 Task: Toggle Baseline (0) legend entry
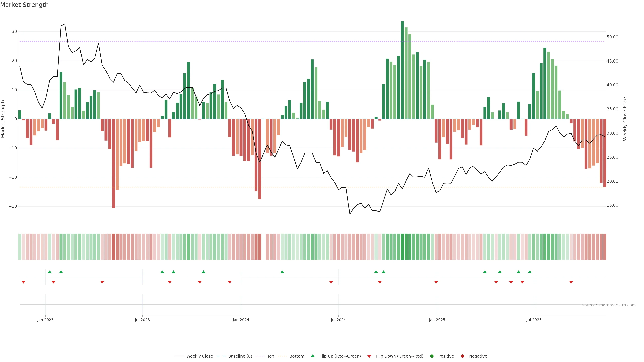point(240,356)
